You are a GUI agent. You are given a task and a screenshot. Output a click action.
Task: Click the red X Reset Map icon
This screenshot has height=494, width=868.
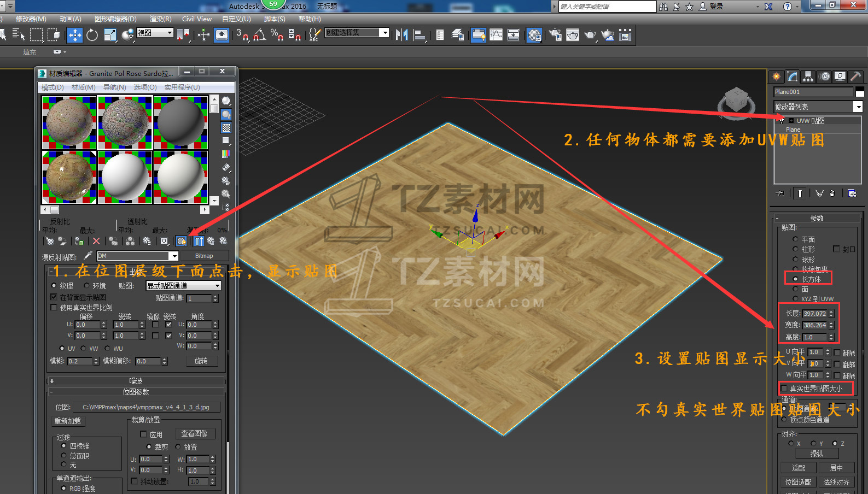[96, 241]
